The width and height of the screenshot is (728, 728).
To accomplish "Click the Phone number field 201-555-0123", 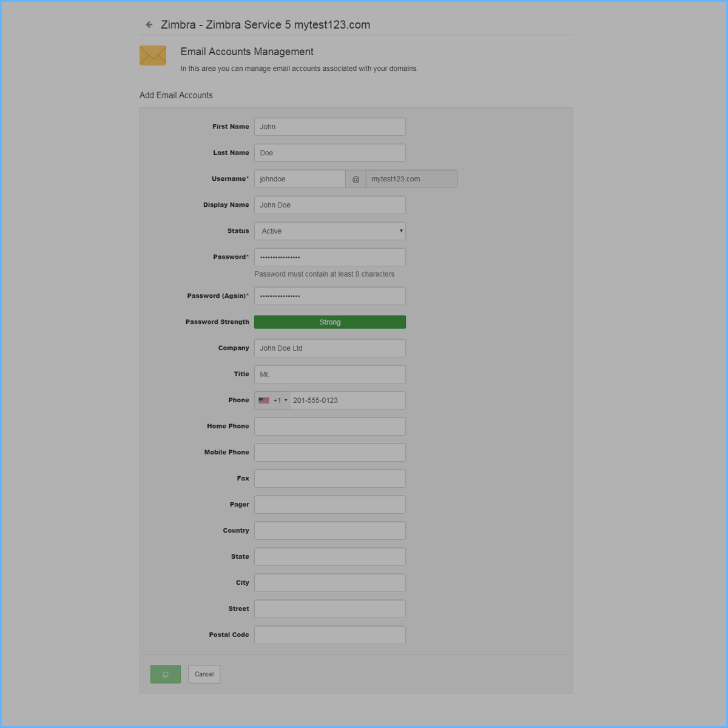I will point(348,400).
